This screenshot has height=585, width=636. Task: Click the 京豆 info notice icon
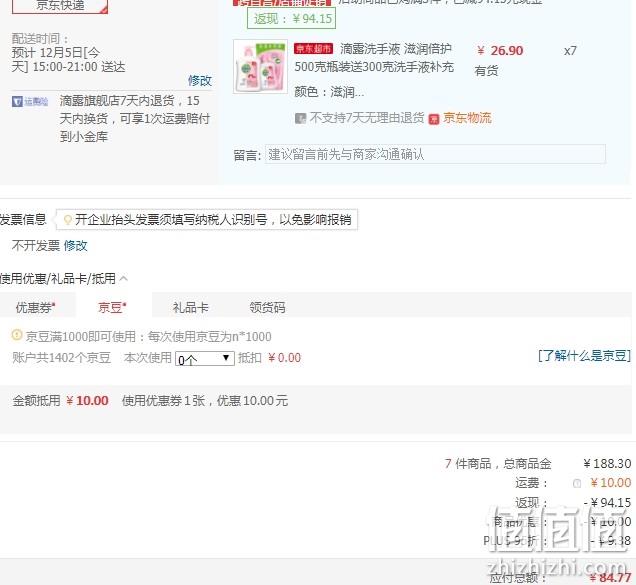(17, 335)
